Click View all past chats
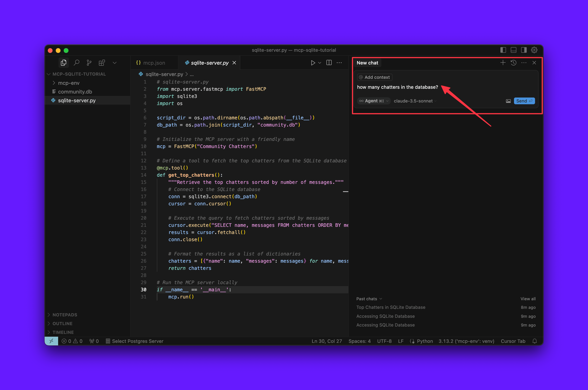Screen dimensions: 588x390 (x=528, y=299)
